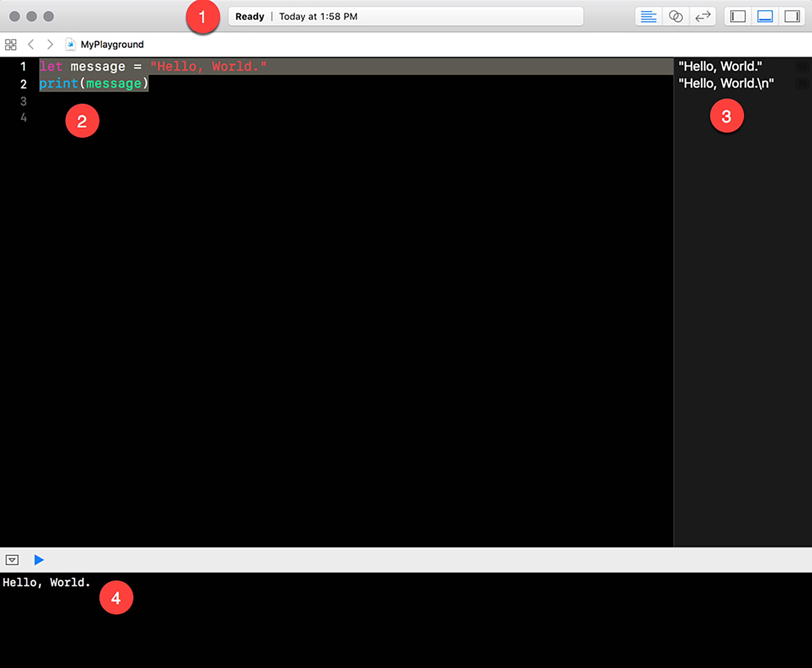Click sidebar result "Hello, World.\n"

[x=726, y=83]
